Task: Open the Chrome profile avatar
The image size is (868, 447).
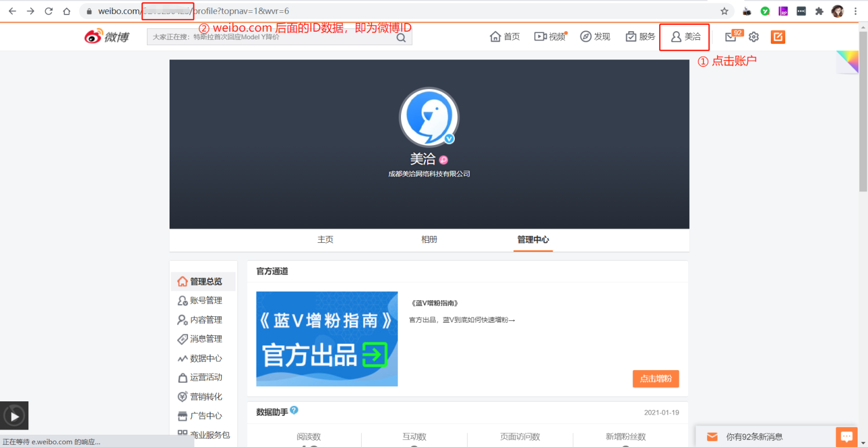Action: pos(837,11)
